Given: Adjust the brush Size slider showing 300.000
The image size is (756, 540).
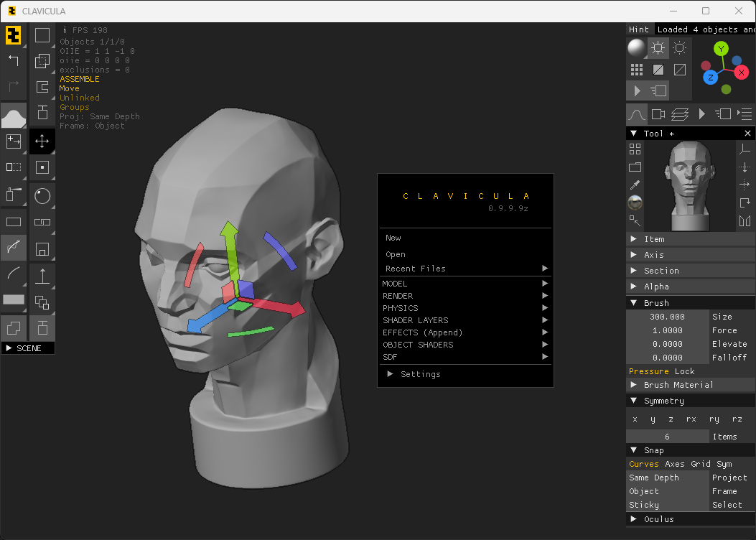Looking at the screenshot, I should (x=668, y=316).
